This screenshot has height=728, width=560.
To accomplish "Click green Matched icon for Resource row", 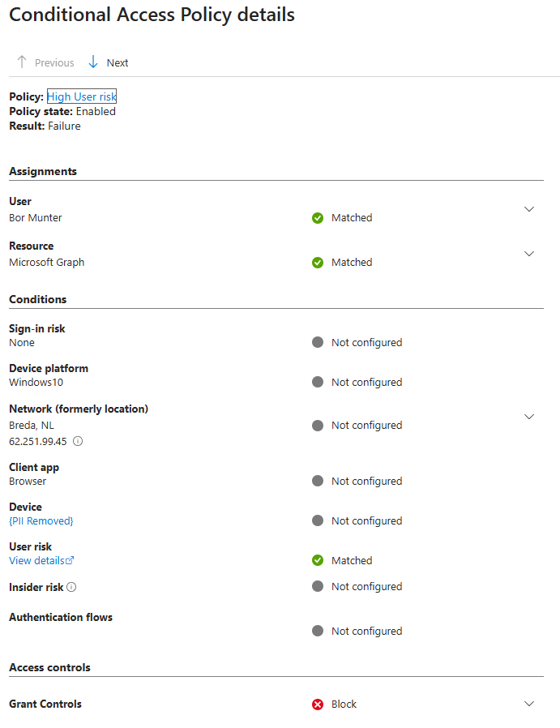I will 318,263.
